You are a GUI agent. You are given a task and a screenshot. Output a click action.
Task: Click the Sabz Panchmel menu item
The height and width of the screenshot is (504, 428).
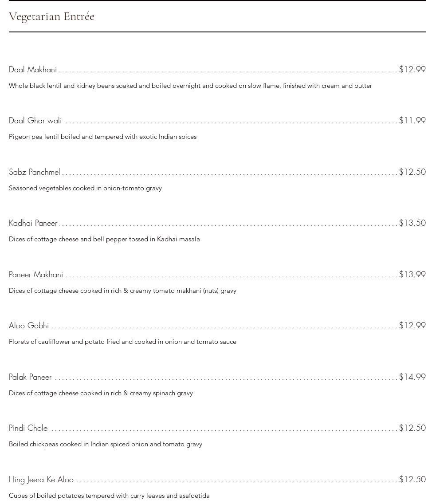[x=34, y=172]
